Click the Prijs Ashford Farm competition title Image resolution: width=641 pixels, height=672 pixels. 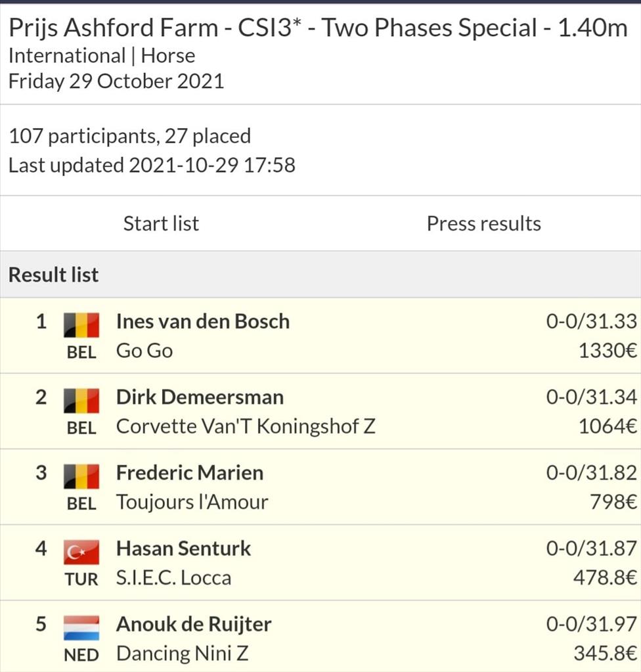click(x=318, y=28)
